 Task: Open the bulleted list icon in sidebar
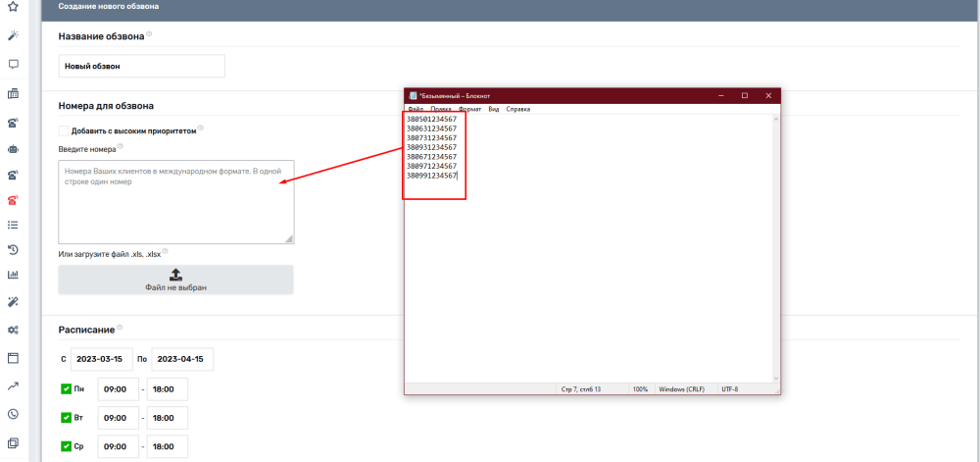[x=14, y=225]
